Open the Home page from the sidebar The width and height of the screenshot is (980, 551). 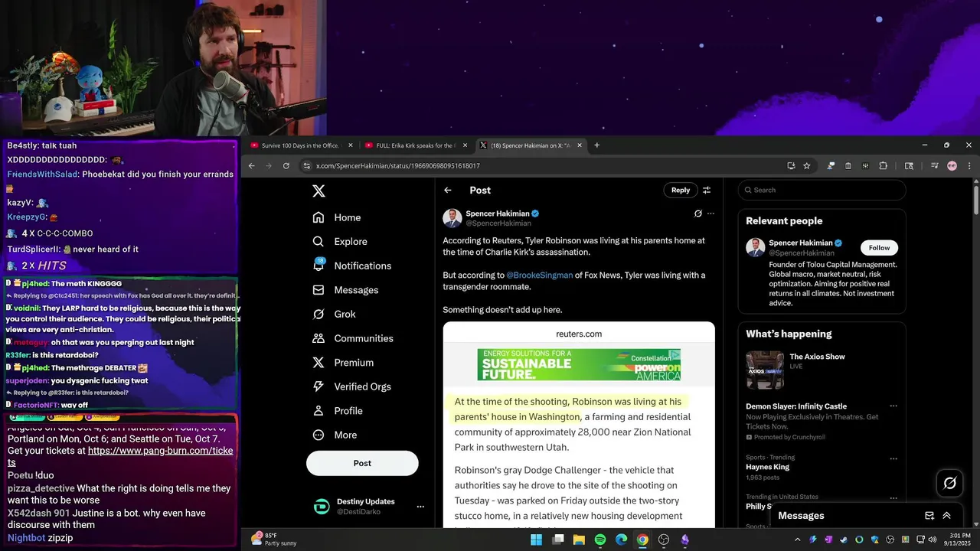337,217
